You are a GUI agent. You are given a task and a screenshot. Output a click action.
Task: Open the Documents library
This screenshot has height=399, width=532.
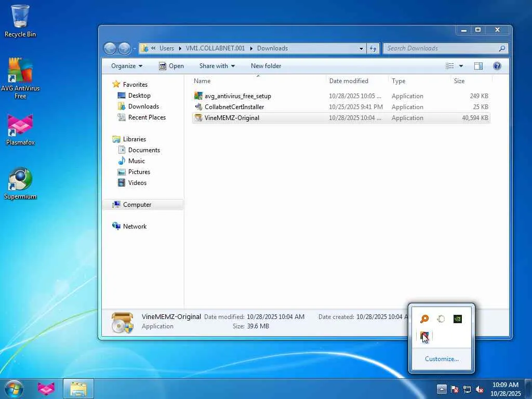tap(144, 150)
